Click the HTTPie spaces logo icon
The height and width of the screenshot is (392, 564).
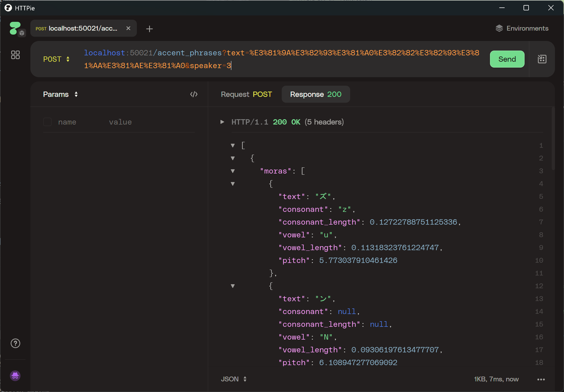[15, 28]
